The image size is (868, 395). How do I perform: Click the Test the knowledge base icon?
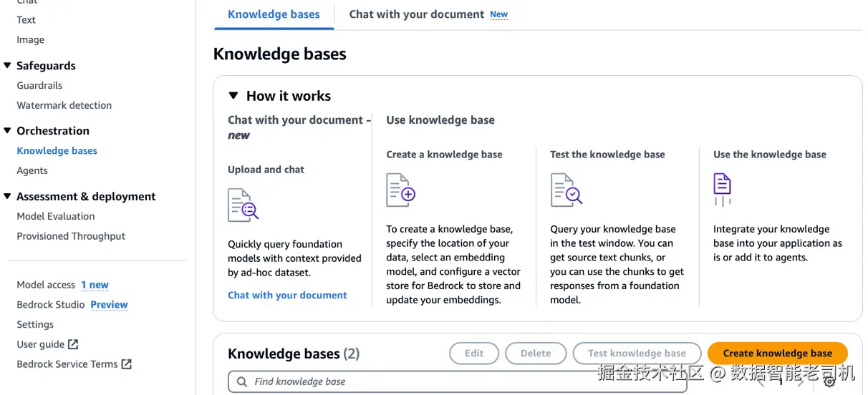tap(566, 190)
